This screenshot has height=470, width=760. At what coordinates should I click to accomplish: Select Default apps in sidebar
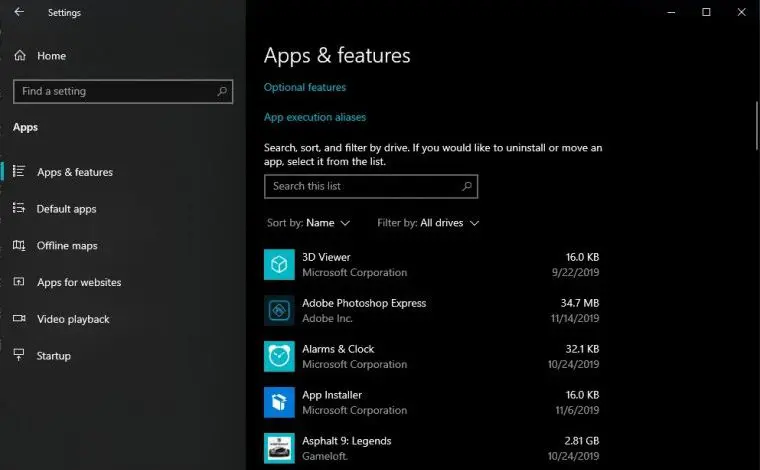[66, 209]
